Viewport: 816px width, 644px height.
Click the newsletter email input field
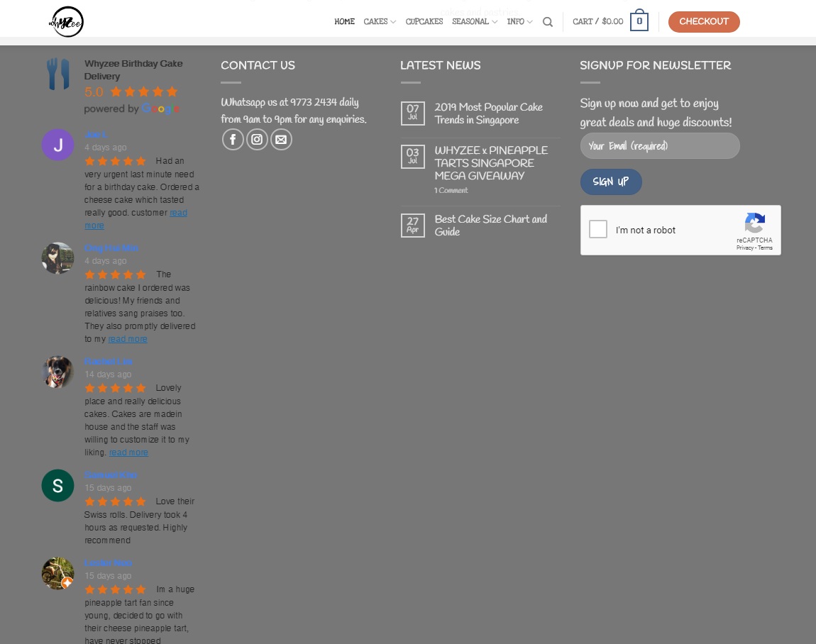(659, 146)
